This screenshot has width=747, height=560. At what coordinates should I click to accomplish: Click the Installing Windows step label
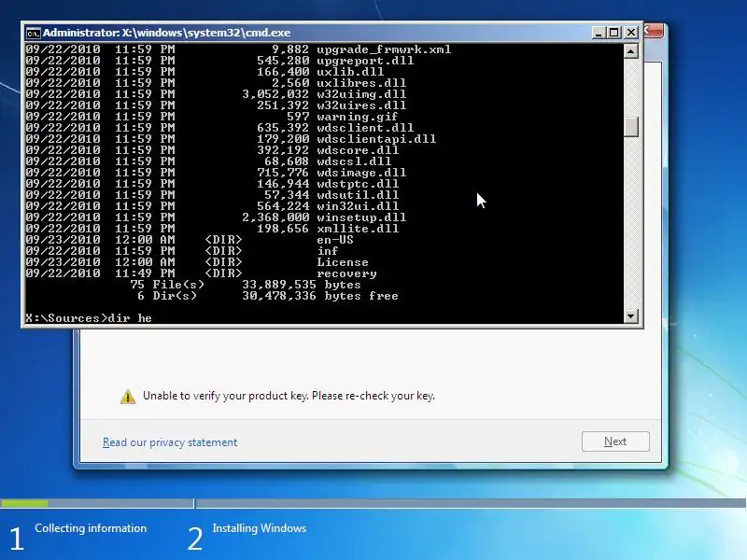[x=260, y=528]
